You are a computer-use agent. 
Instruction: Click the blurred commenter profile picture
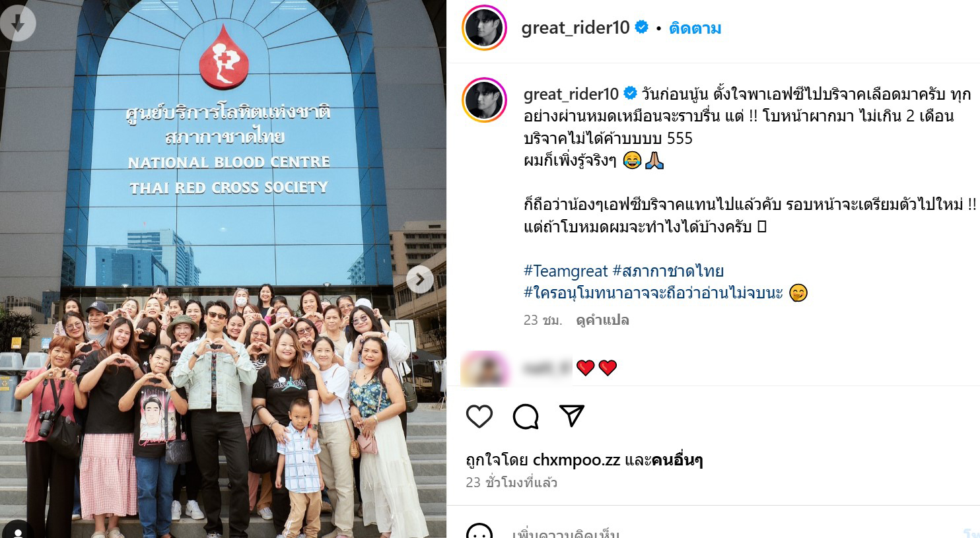tap(484, 368)
